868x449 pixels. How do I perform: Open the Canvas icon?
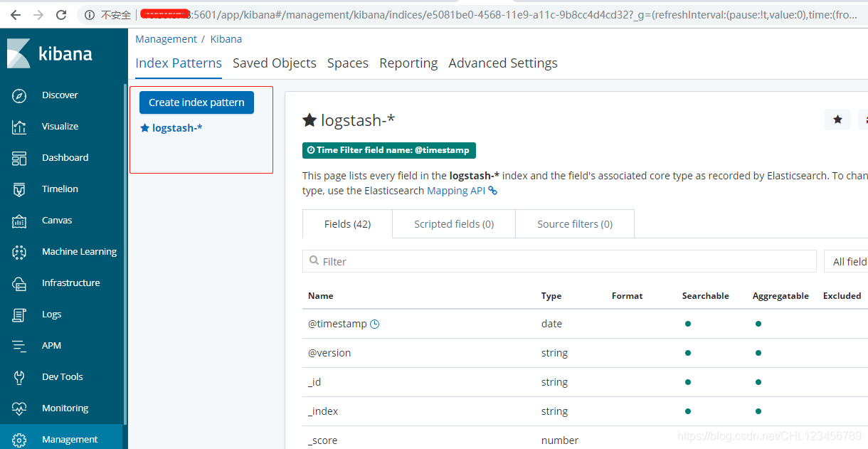click(19, 221)
